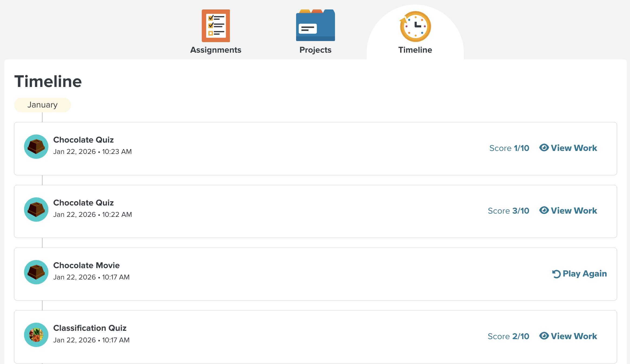630x364 pixels.
Task: Open Chocolate Quiz title from 10:22 AM
Action: [83, 203]
